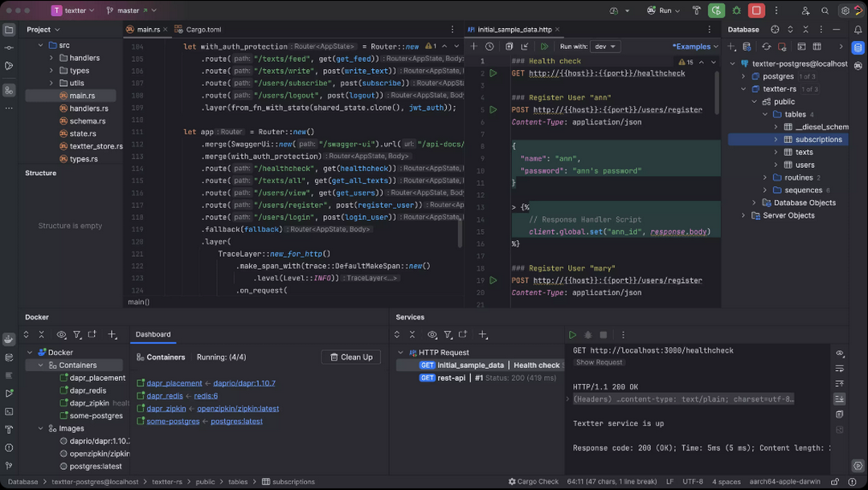Refresh the Database panel

point(766,47)
